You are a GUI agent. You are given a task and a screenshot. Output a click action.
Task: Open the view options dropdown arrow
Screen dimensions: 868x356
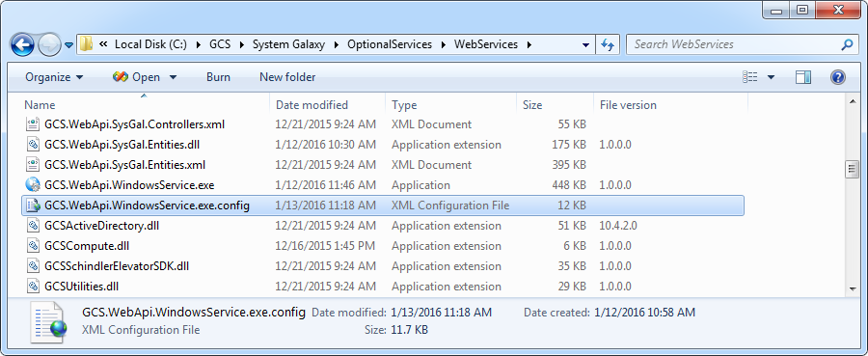pos(771,77)
